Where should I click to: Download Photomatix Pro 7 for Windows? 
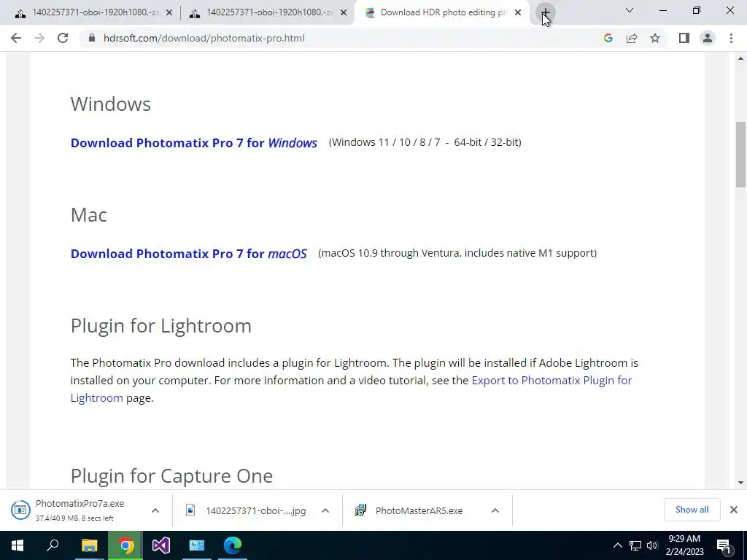193,143
